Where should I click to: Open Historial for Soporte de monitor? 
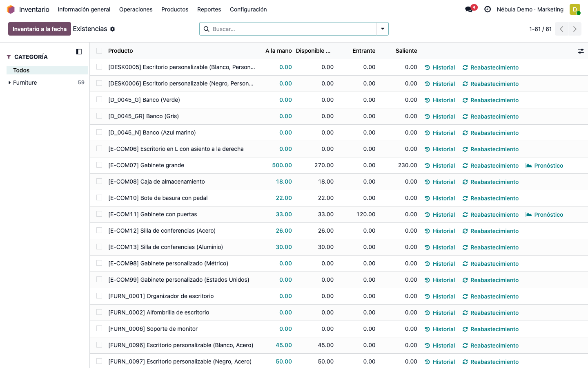tap(440, 329)
